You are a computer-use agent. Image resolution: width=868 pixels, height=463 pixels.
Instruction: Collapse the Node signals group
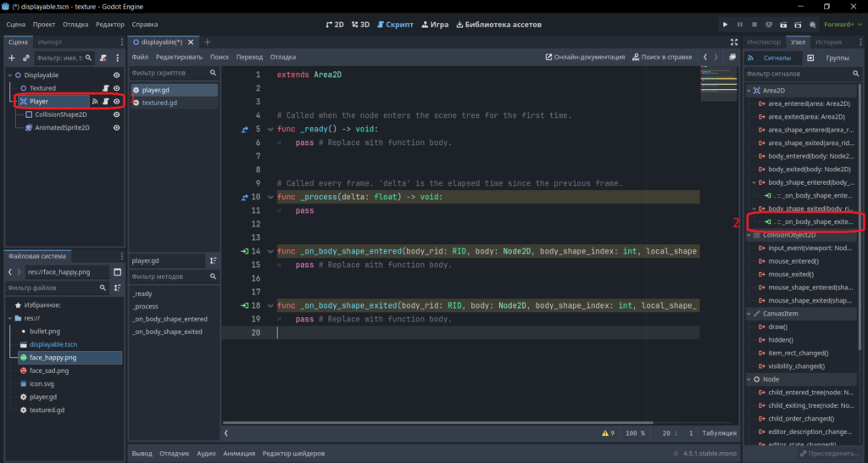coord(749,379)
